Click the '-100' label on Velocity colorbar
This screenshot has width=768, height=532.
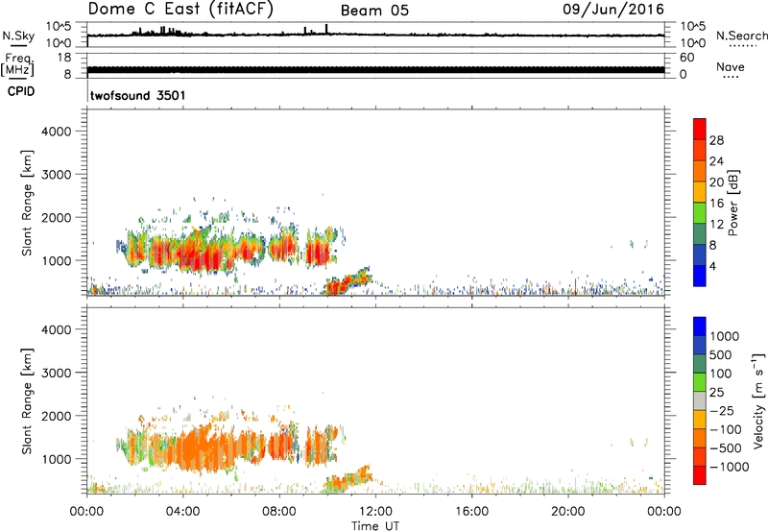click(x=726, y=429)
